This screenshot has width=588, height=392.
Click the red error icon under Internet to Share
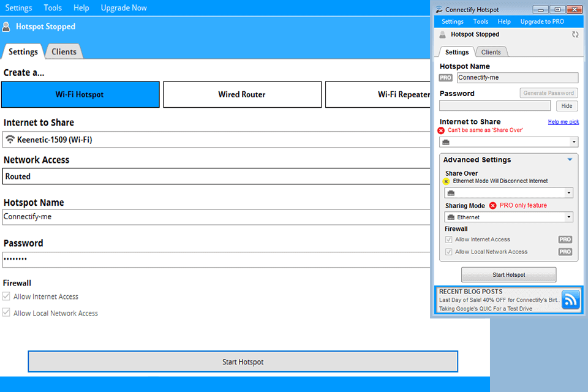[441, 130]
